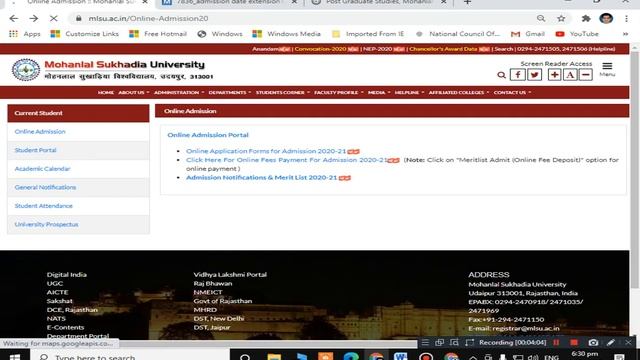Open the Raj Bhawan footer link
The width and height of the screenshot is (640, 360).
click(213, 283)
